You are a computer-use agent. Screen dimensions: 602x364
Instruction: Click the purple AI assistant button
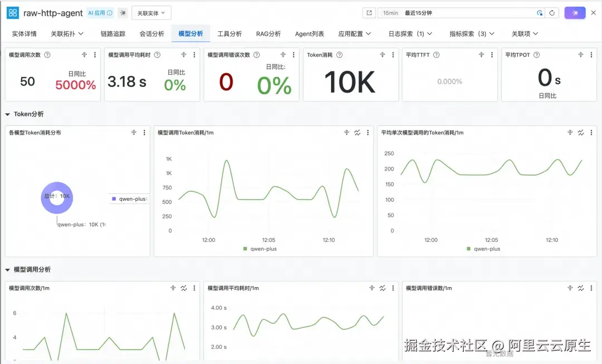coord(575,13)
